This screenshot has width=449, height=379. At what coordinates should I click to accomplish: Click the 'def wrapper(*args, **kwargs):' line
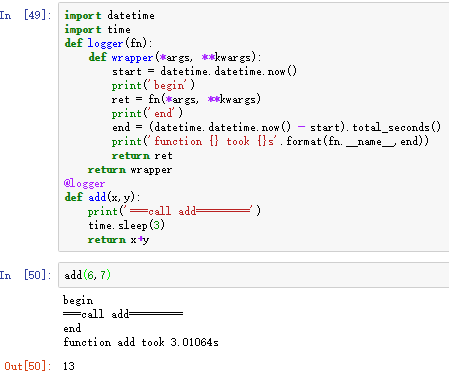coord(175,57)
